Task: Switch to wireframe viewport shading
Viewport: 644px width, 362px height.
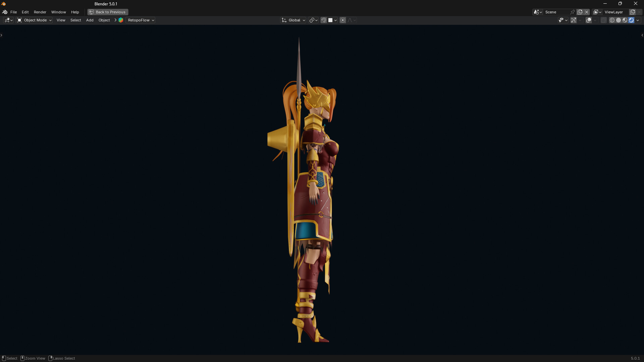Action: 612,20
